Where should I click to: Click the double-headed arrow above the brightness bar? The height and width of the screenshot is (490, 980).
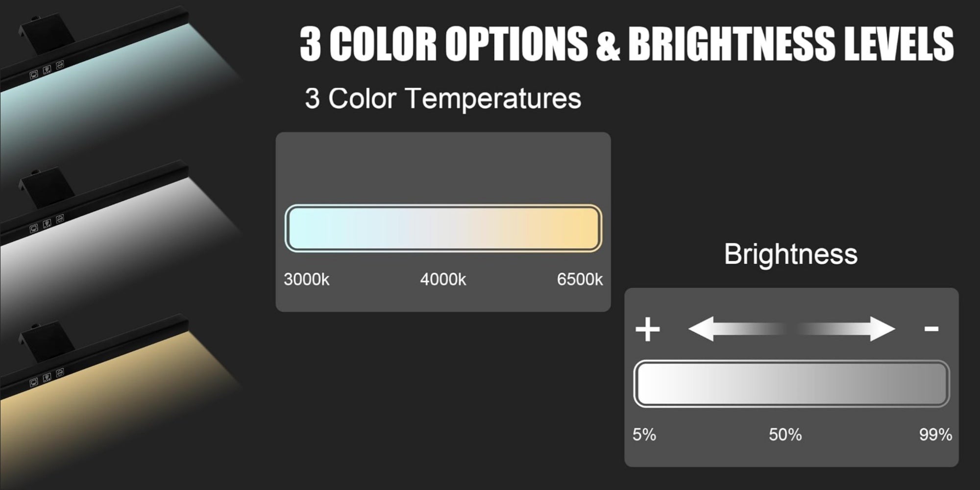[791, 329]
